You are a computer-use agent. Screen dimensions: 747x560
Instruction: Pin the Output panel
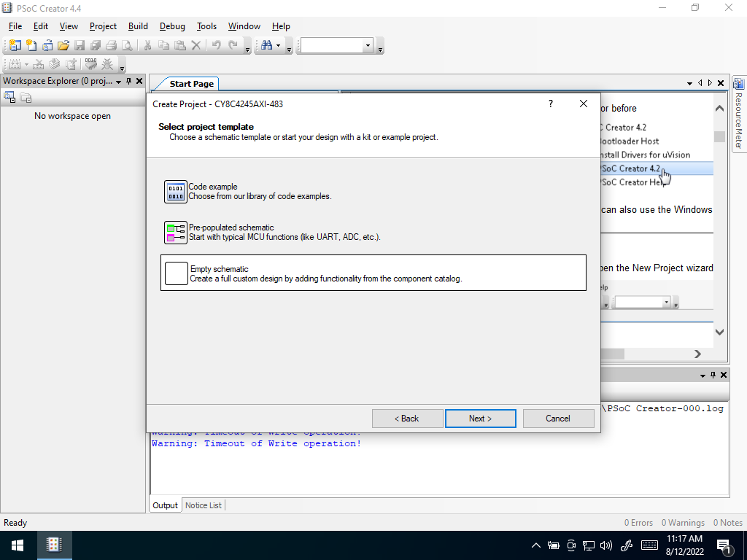[x=713, y=376]
